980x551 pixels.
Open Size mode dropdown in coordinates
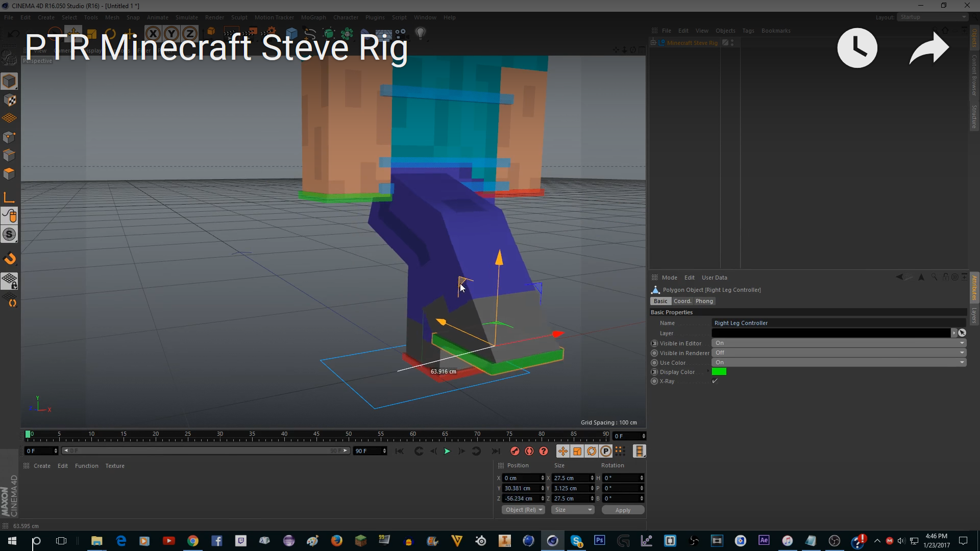573,510
